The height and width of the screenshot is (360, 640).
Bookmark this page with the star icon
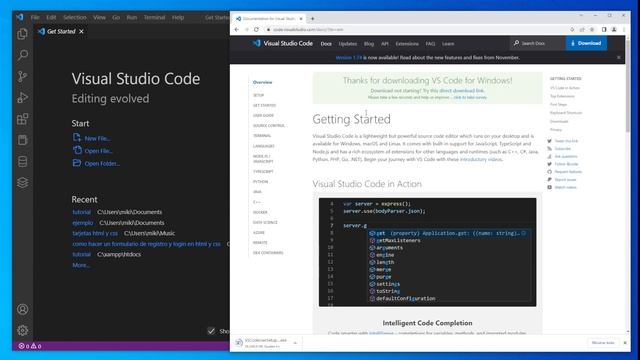592,29
